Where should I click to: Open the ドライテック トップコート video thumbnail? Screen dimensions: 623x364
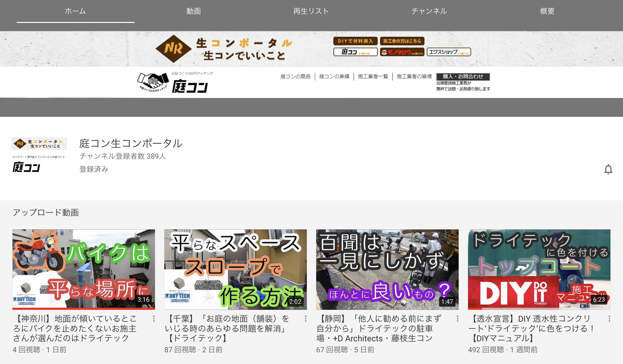(539, 269)
